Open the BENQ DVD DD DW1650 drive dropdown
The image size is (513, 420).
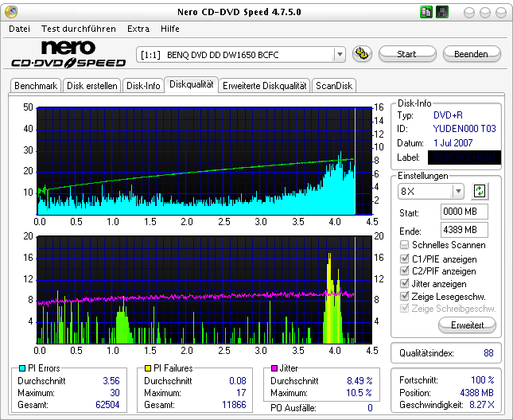point(340,54)
